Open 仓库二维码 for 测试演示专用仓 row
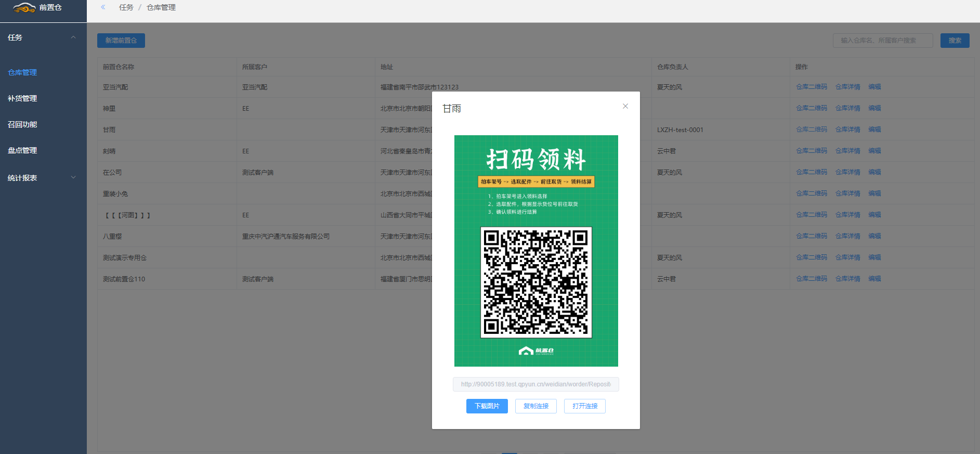 [812, 257]
